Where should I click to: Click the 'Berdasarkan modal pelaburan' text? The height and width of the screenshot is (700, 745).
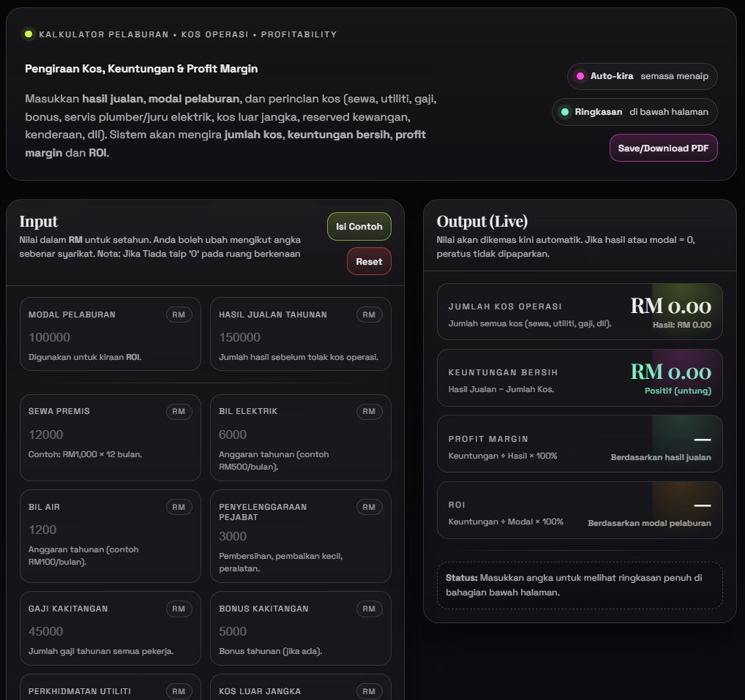click(x=649, y=523)
